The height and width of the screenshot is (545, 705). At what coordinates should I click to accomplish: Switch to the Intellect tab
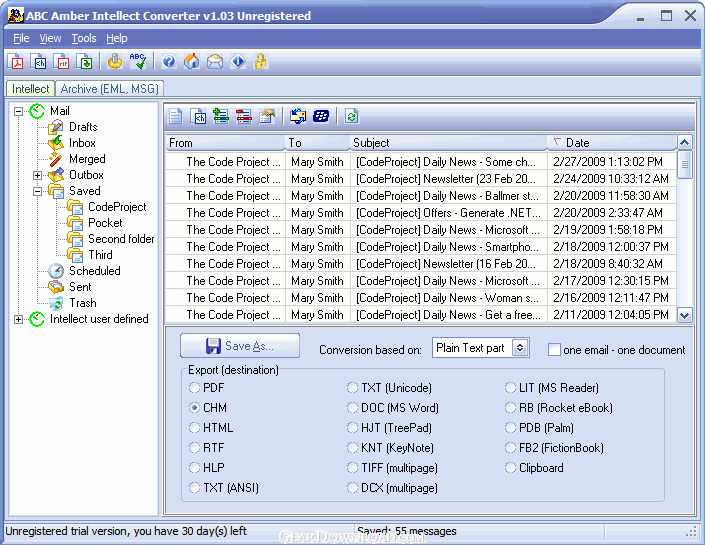pos(31,89)
